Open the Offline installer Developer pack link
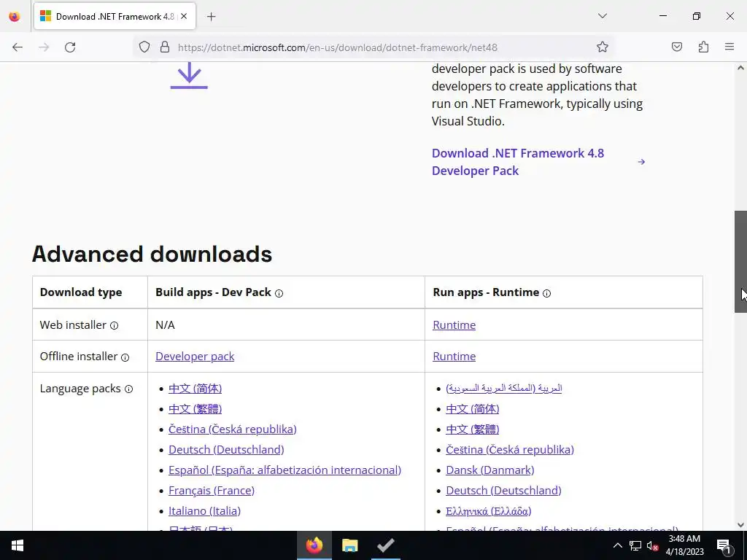This screenshot has width=747, height=560. tap(195, 356)
